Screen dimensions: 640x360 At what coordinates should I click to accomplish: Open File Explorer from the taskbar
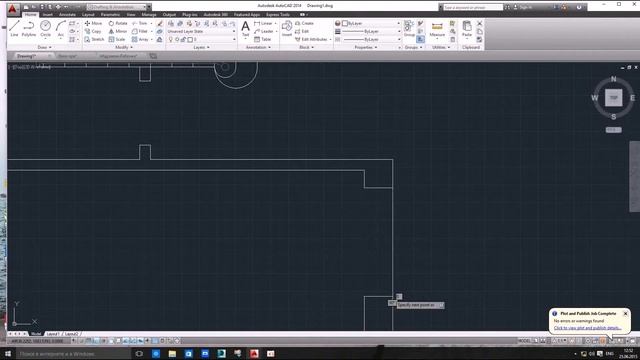[172, 353]
